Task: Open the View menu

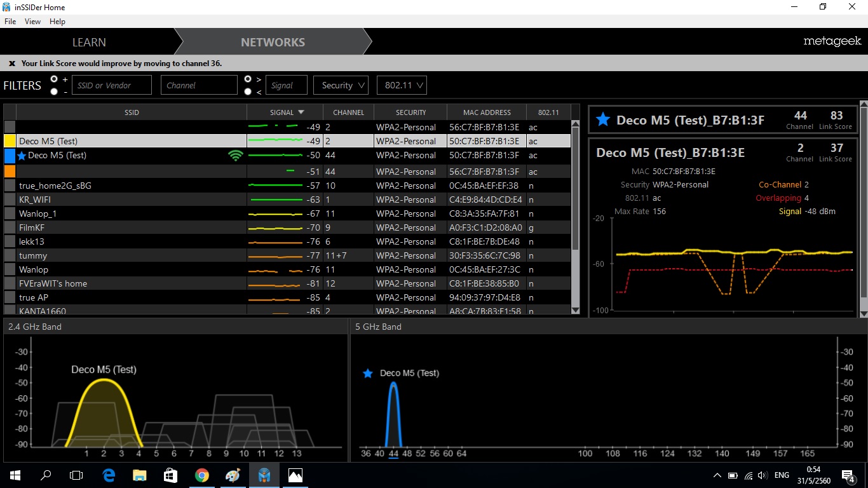Action: pyautogui.click(x=32, y=22)
